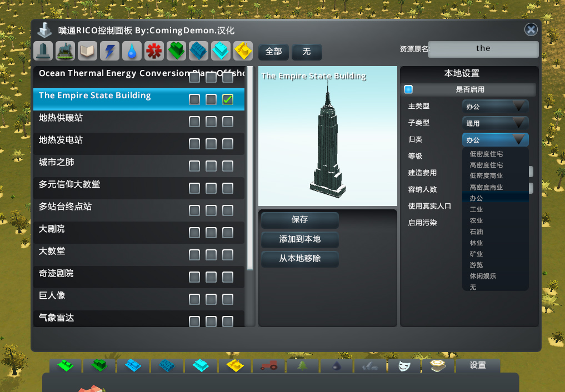
Task: Click the open book education filter
Action: click(x=88, y=51)
